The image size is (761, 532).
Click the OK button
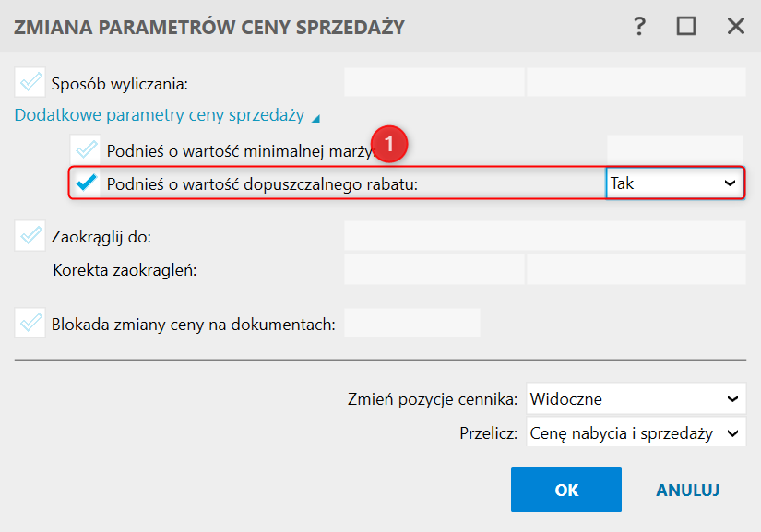(x=566, y=490)
